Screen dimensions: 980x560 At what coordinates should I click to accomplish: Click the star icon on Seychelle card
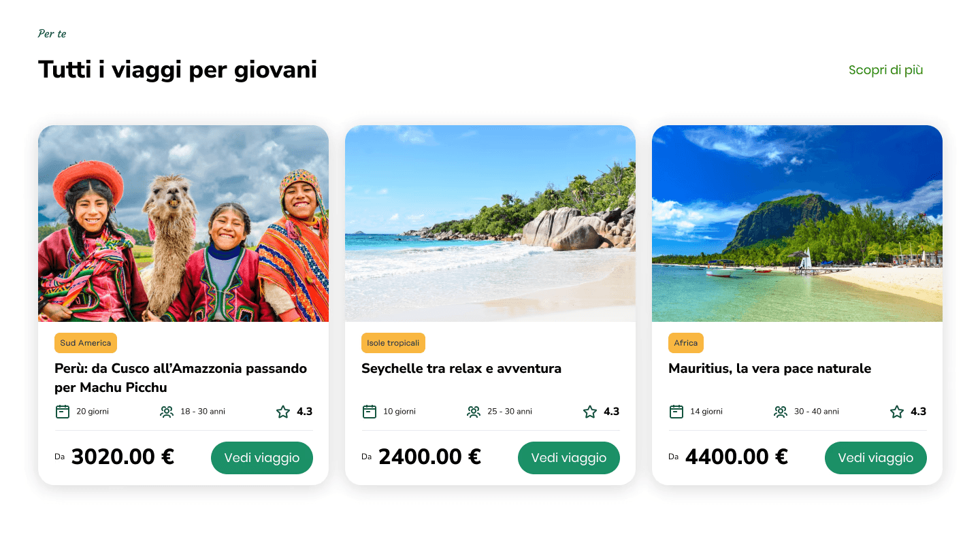click(x=590, y=412)
